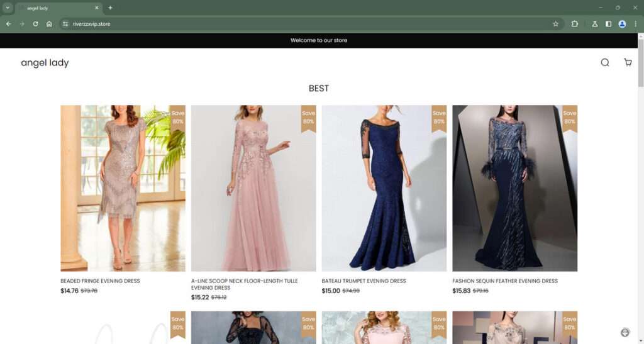Click the browser forward arrow
This screenshot has height=344, width=644.
pos(22,24)
